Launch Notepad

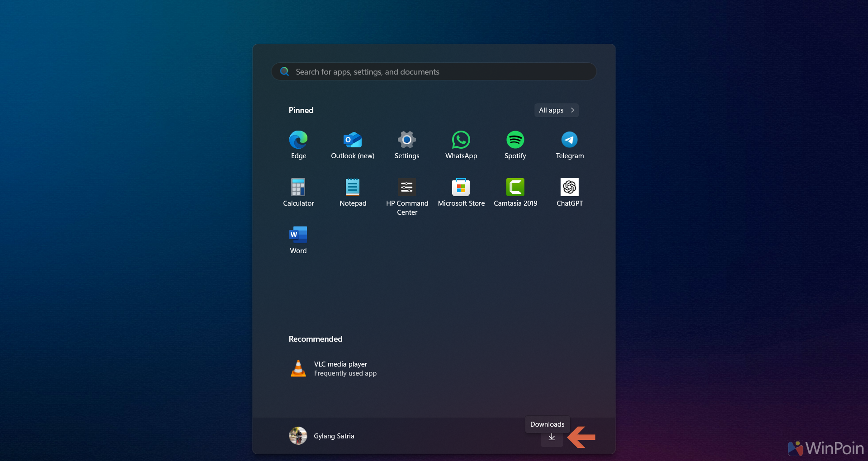(353, 192)
